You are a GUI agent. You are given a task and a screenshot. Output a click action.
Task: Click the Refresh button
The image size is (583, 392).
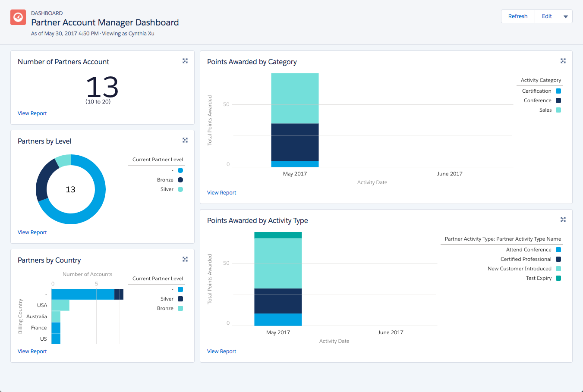click(x=517, y=16)
